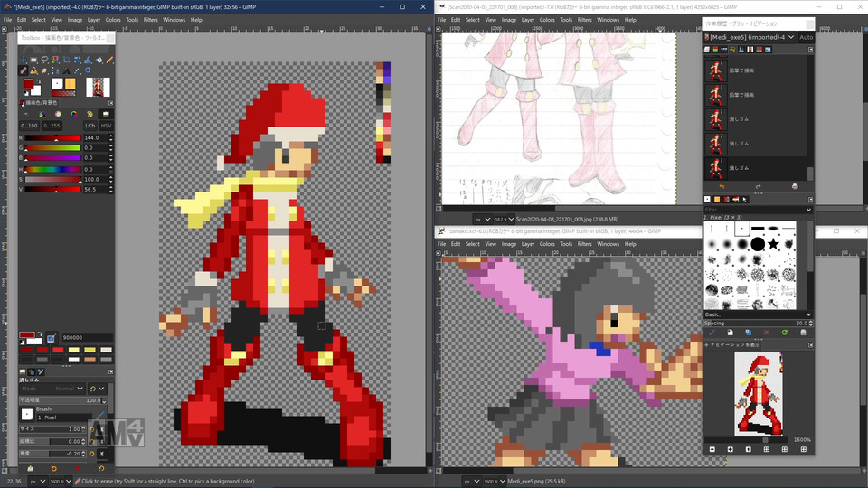Open the Watercolor color selector tab
The image size is (868, 488).
[58, 114]
